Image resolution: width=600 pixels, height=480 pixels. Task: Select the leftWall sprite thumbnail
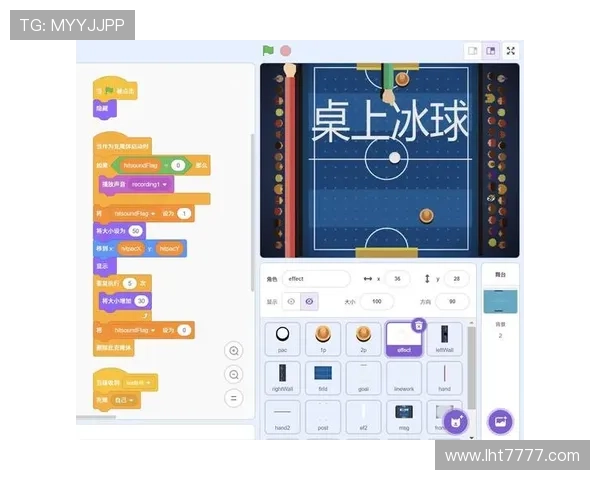[445, 339]
